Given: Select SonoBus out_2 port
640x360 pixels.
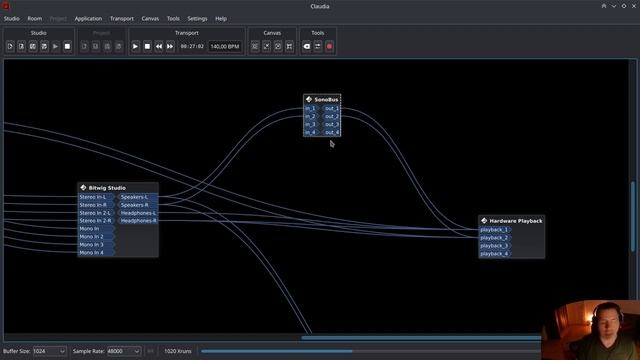Looking at the screenshot, I should tap(331, 116).
